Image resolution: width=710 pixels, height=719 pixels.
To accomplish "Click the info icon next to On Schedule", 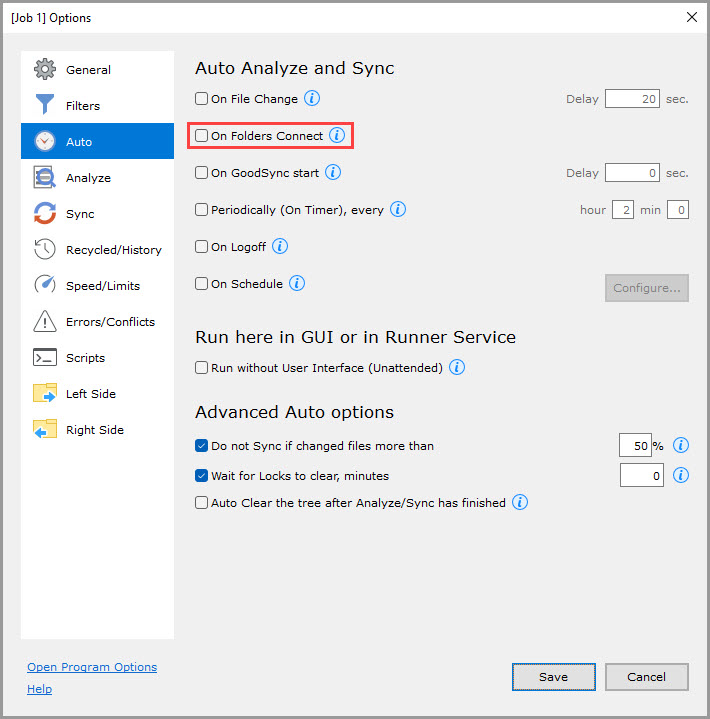I will pyautogui.click(x=297, y=283).
